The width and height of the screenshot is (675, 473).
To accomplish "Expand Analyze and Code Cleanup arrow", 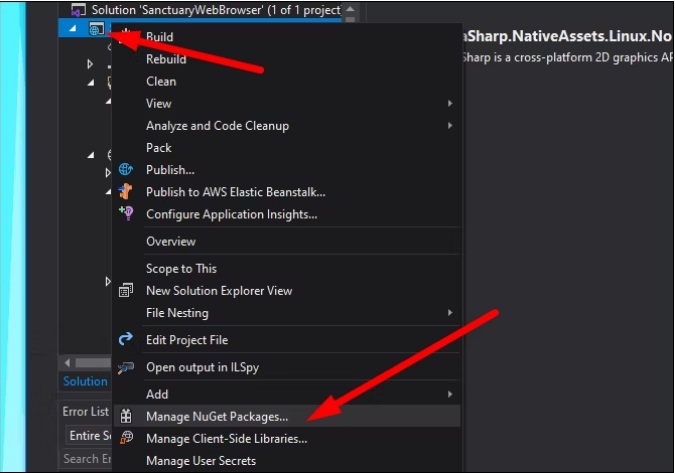I will click(450, 125).
